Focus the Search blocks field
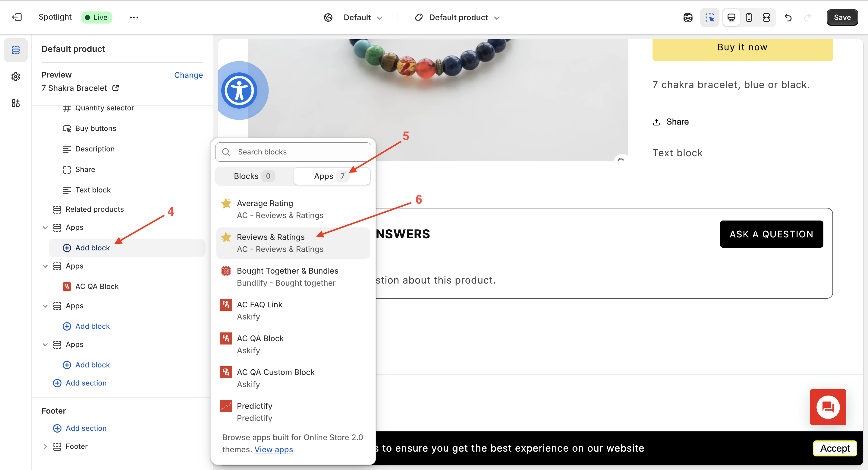The height and width of the screenshot is (470, 868). (x=293, y=152)
